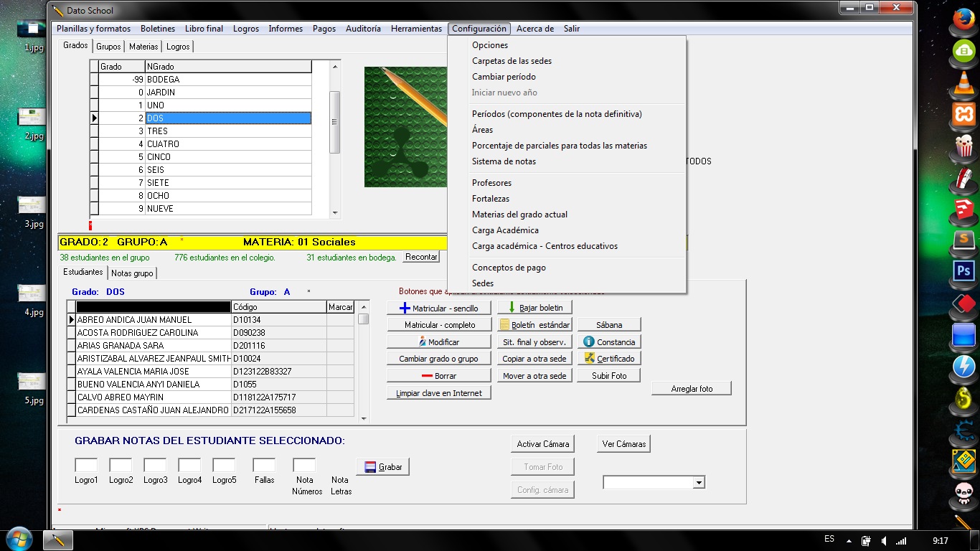980x551 pixels.
Task: Click the blue plus Matricular - sencillo button
Action: 438,308
